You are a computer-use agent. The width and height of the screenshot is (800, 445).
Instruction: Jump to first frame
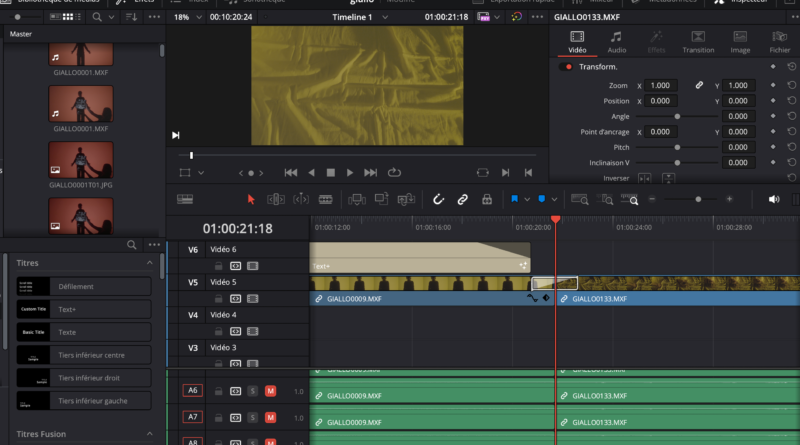coord(291,172)
